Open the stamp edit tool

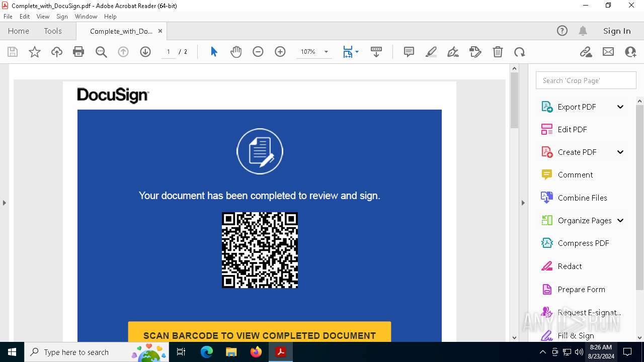(x=475, y=52)
